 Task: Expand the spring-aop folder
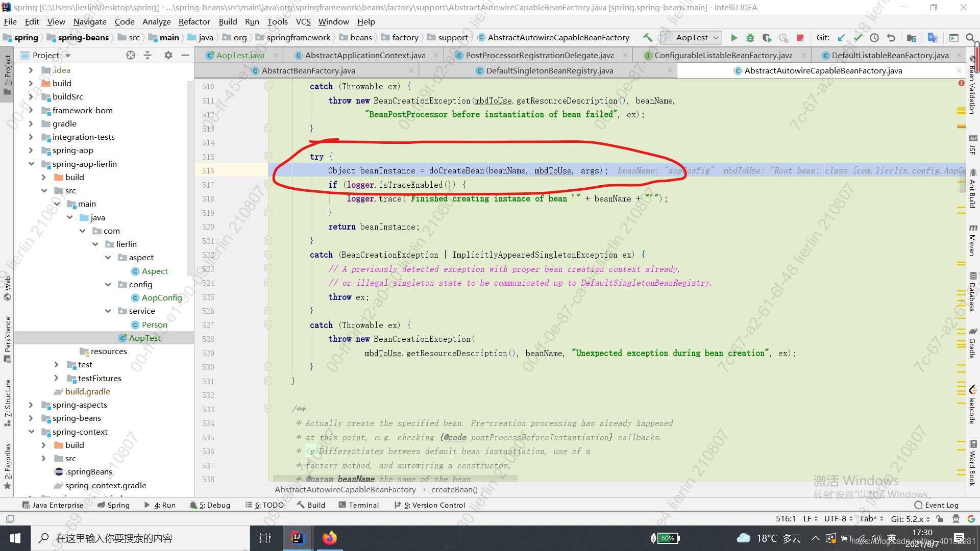31,151
